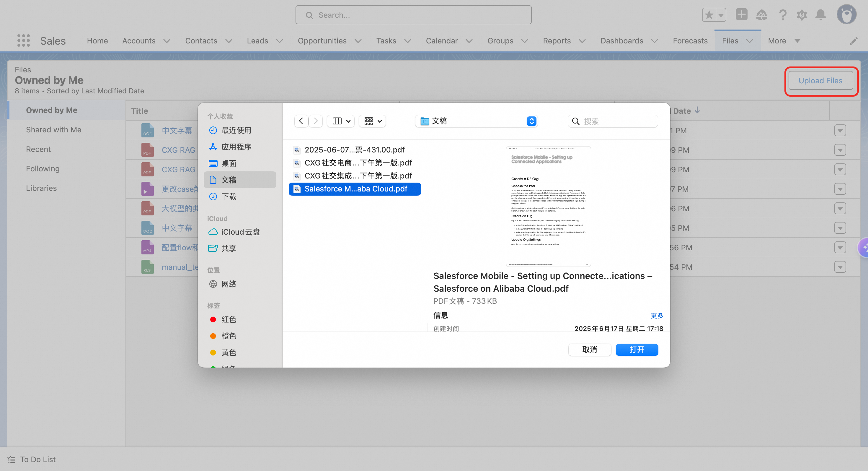Viewport: 868px width, 471px height.
Task: Open row actions for manual_te file
Action: click(x=840, y=267)
